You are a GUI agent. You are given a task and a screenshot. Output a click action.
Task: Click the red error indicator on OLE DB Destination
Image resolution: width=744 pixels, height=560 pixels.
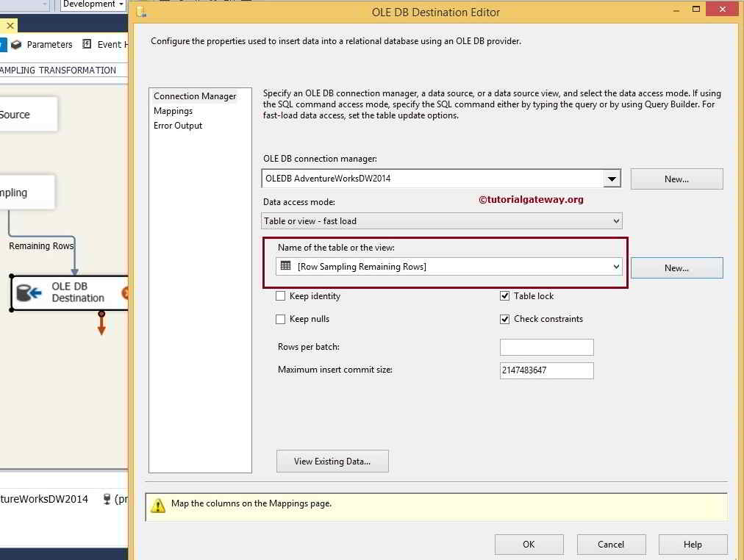(125, 292)
